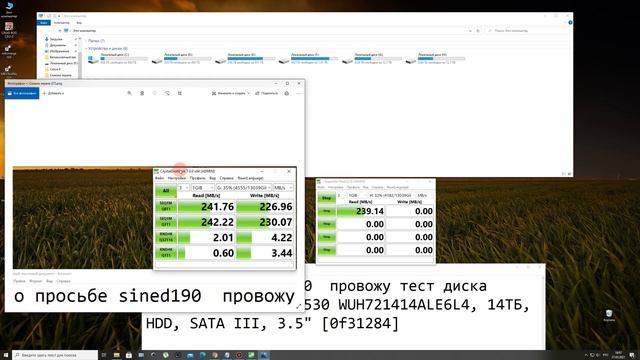Viewport: 640px width, 360px height.
Task: Select Локальный диск (G:) drive in Explorer
Action: [372, 58]
